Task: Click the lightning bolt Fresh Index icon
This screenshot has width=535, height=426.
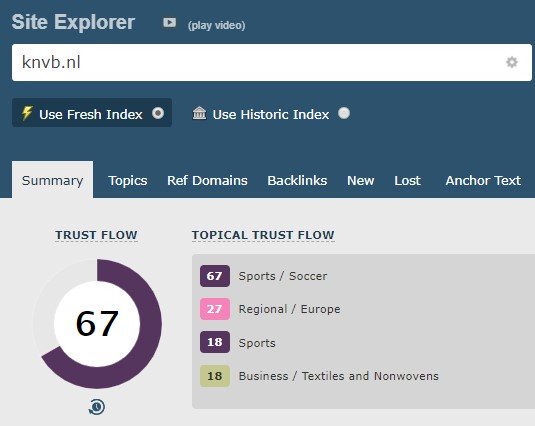Action: [27, 113]
